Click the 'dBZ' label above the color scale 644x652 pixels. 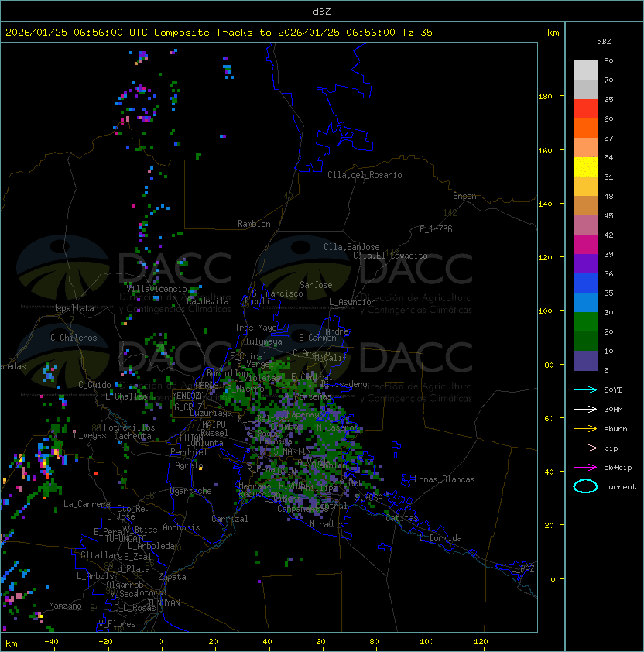point(604,42)
